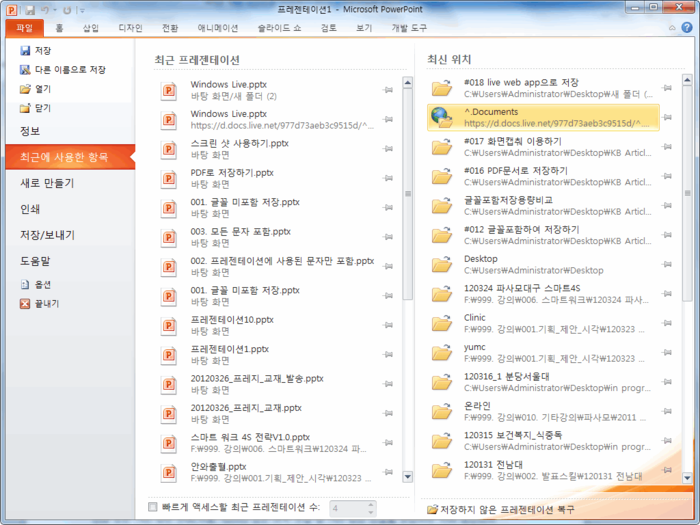Switch to the 슬라이드 쇼 tab

point(279,28)
